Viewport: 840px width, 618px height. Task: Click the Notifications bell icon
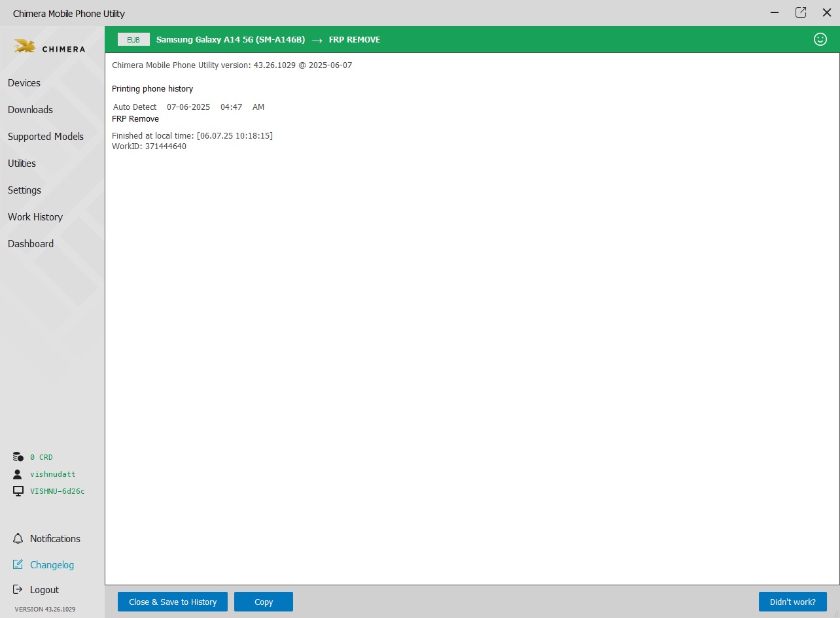pos(18,539)
